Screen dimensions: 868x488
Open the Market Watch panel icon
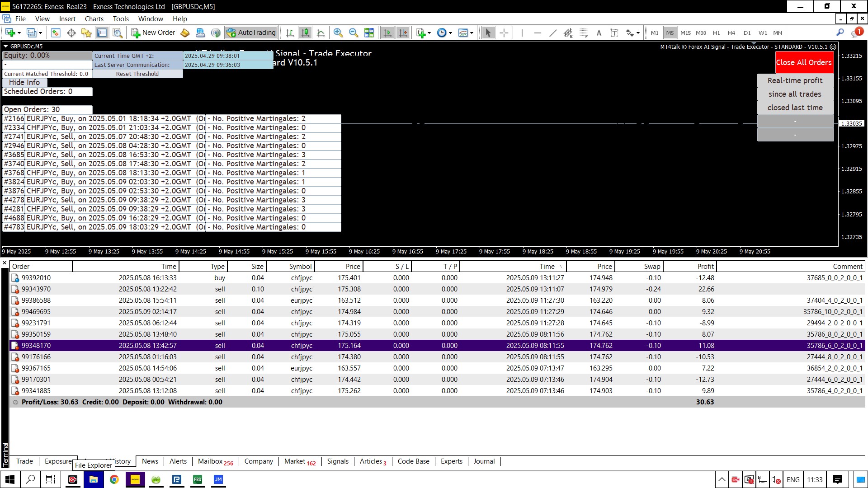pos(56,33)
